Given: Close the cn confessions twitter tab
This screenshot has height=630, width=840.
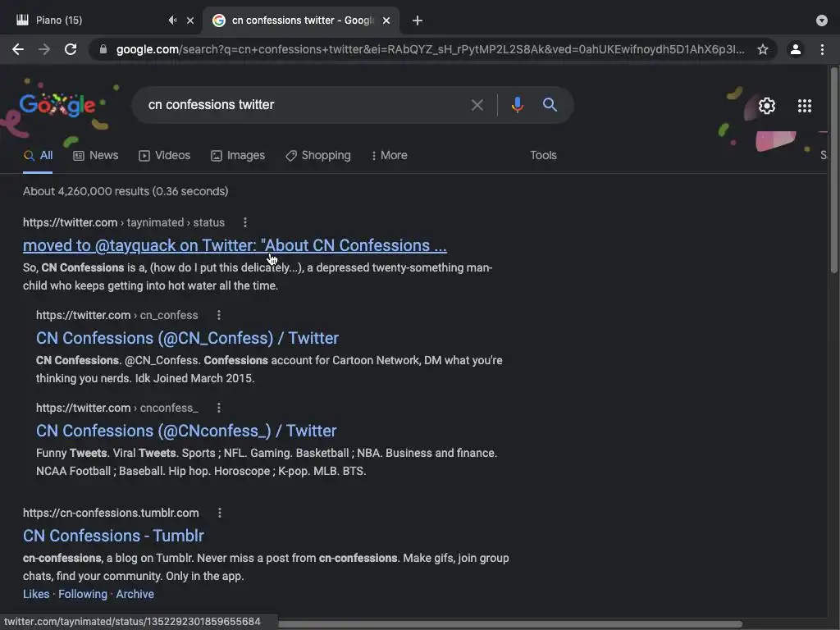Looking at the screenshot, I should [386, 21].
